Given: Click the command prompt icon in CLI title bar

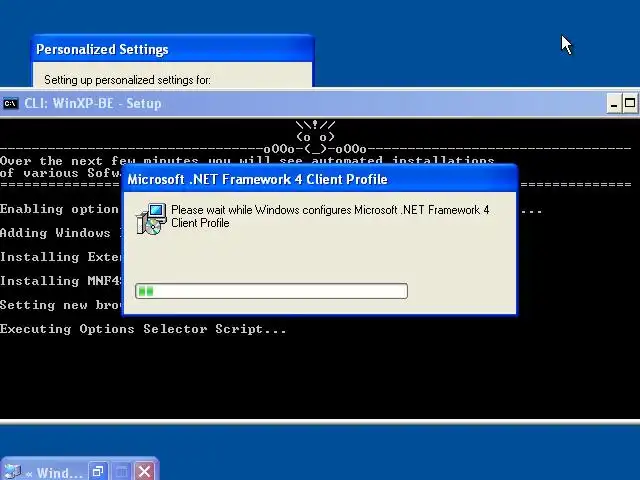Looking at the screenshot, I should [x=11, y=104].
